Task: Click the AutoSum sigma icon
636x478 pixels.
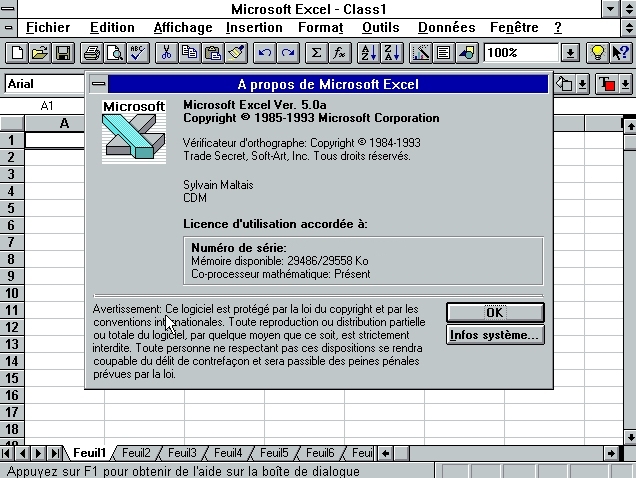Action: (316, 53)
